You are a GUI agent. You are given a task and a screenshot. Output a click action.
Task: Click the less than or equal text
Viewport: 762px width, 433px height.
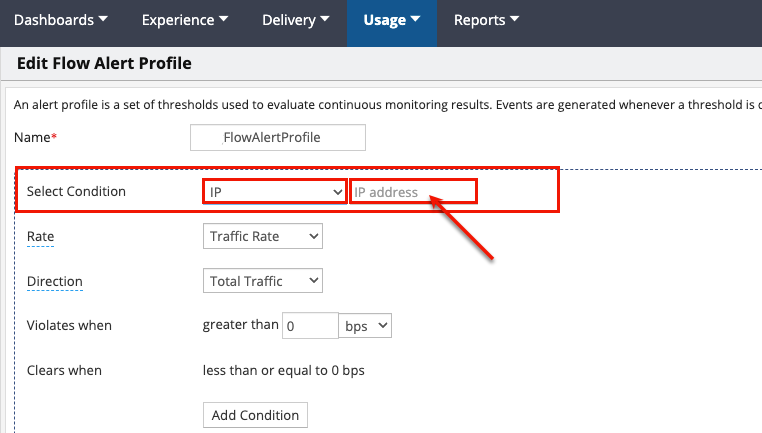283,370
